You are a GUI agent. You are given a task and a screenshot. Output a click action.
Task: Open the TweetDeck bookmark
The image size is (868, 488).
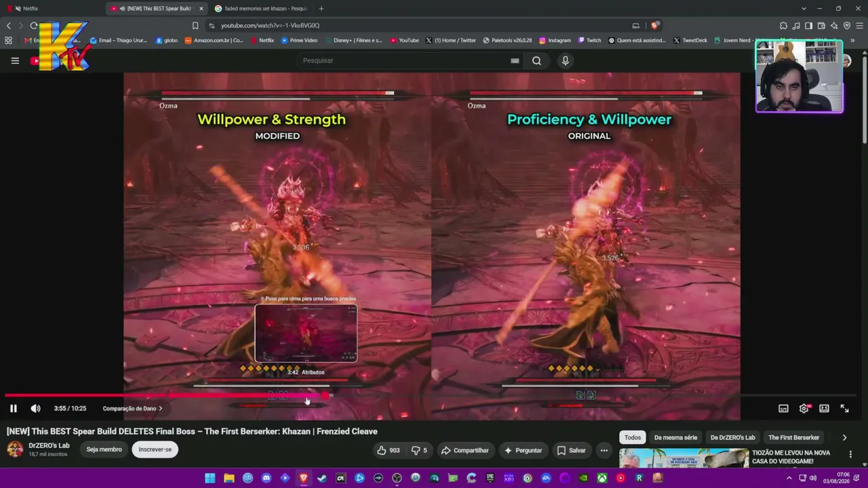point(690,40)
